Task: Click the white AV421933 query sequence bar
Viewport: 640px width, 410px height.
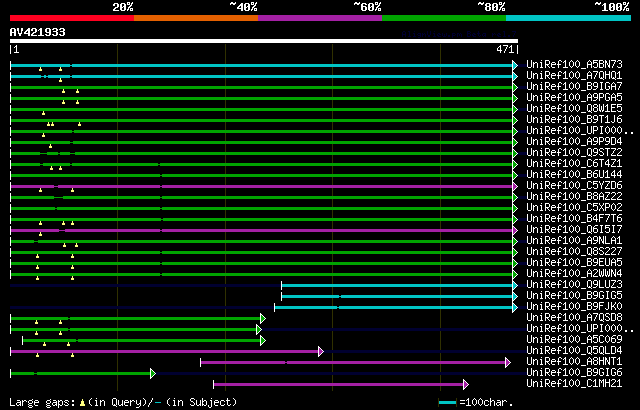Action: [x=264, y=41]
